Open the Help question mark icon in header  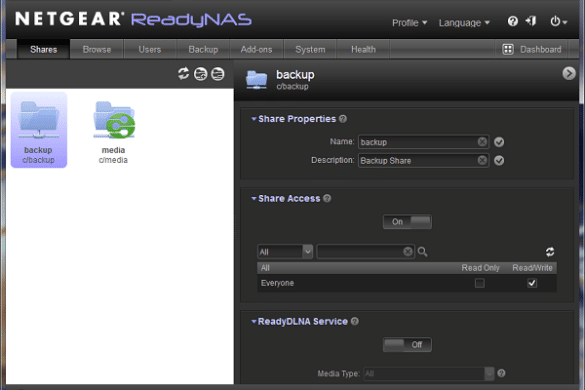(513, 21)
